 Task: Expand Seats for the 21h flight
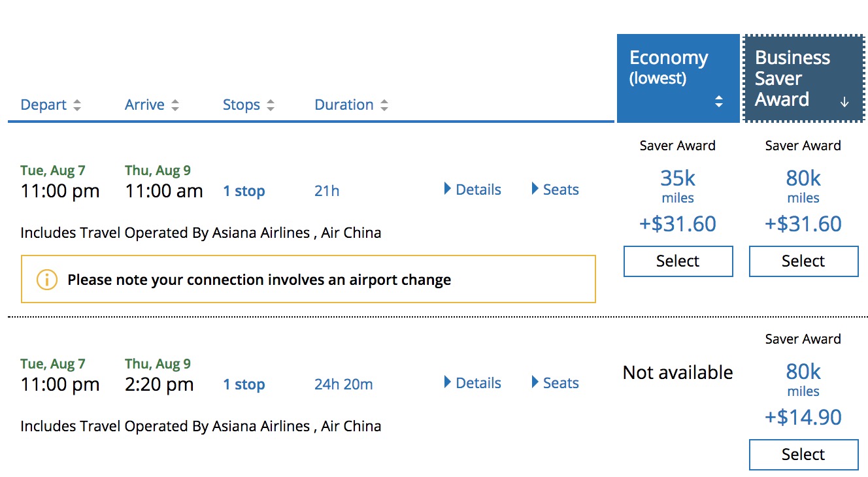tap(555, 189)
